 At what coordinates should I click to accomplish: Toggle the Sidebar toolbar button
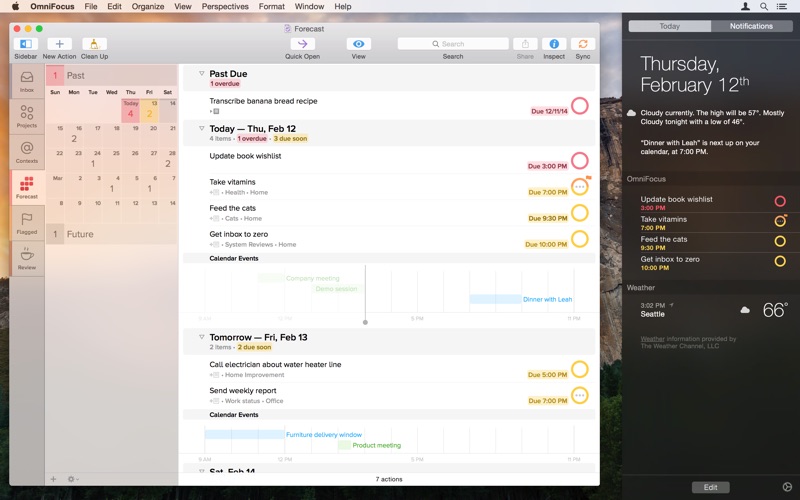click(26, 44)
